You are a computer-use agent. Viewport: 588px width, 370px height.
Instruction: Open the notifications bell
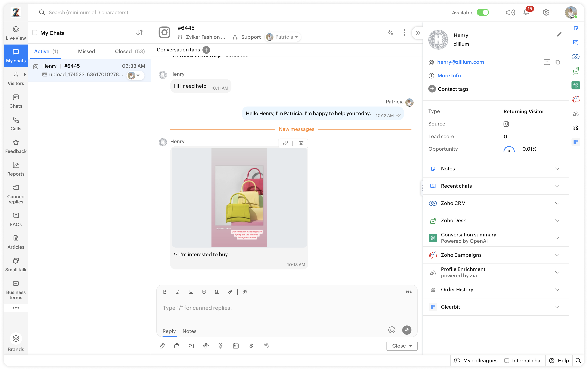click(x=526, y=12)
